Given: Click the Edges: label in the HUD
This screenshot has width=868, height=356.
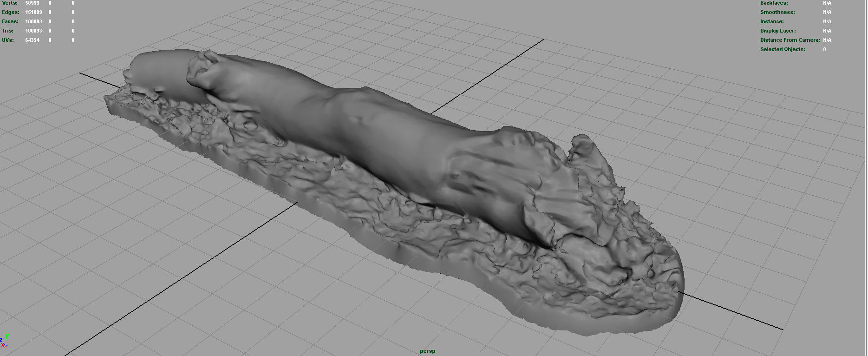Looking at the screenshot, I should [11, 12].
